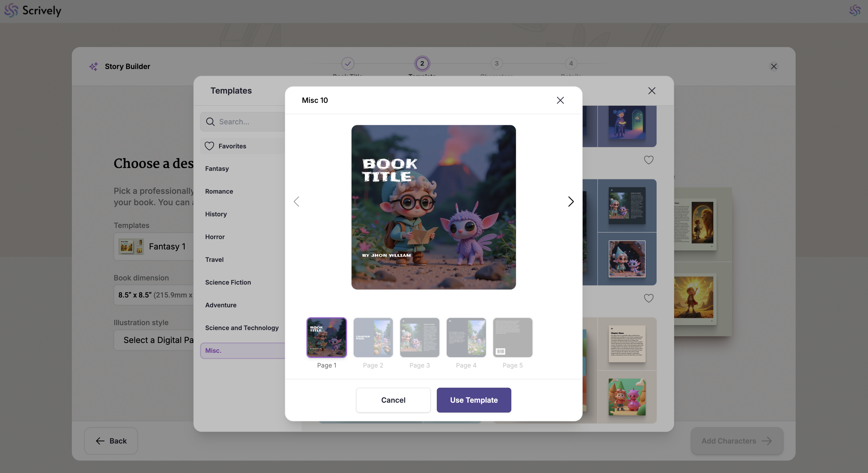Screen dimensions: 868x473
Task: Favorite the second template with heart icon
Action: (x=648, y=298)
